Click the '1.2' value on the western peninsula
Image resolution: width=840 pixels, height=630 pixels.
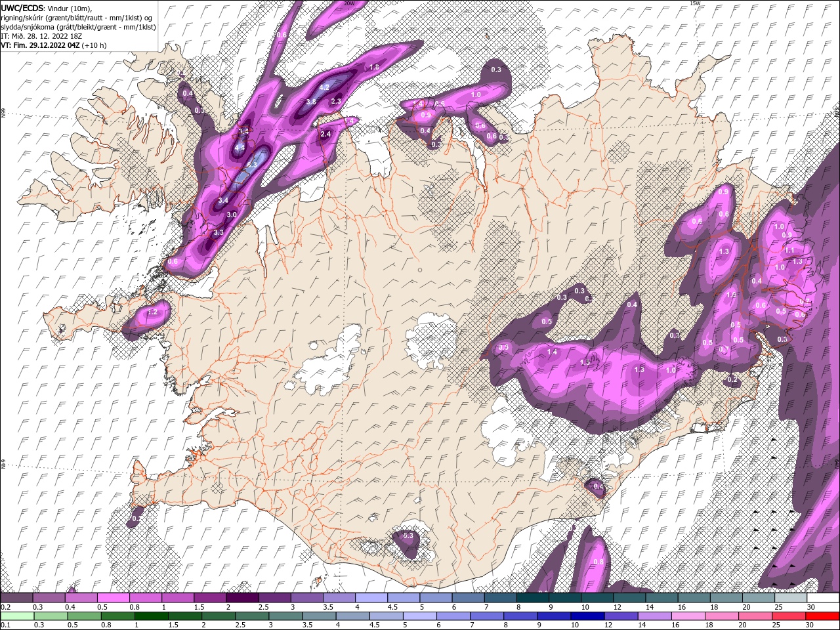[153, 312]
